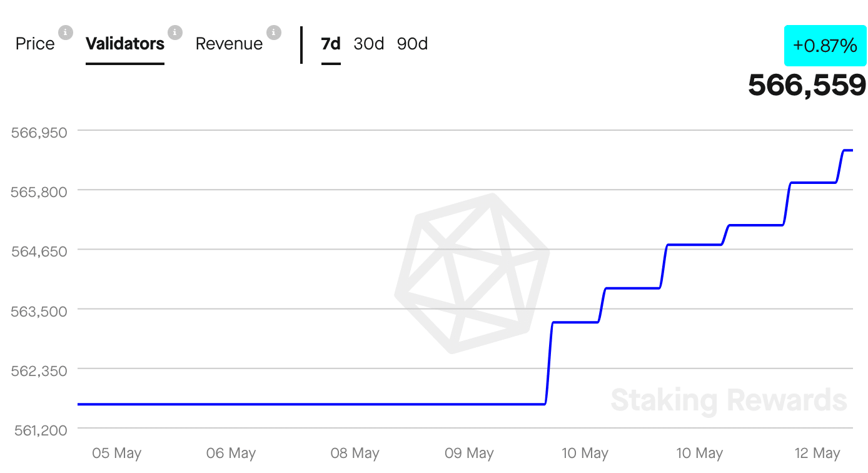
Task: Open the info icon beside Revenue
Action: 273,32
